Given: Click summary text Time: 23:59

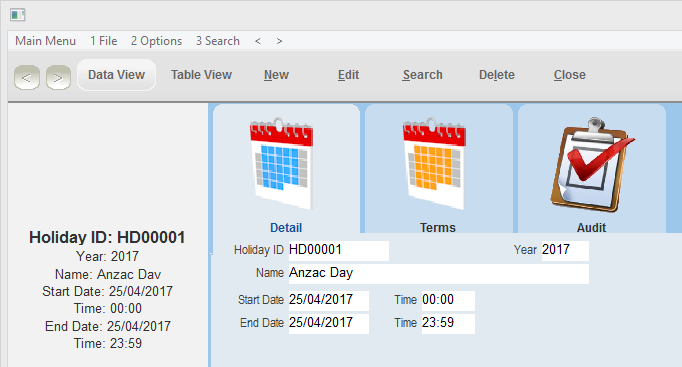Looking at the screenshot, I should (x=108, y=344).
